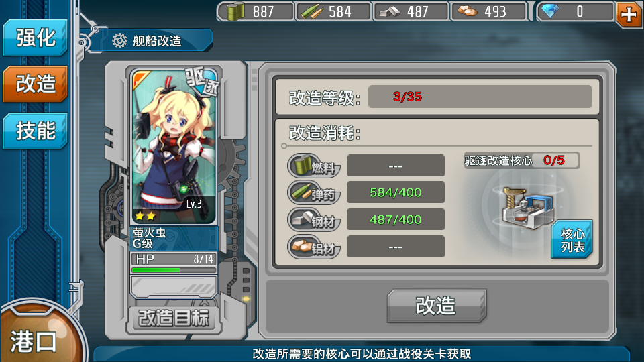644x362 pixels.
Task: Open the 强化 tab
Action: [36, 38]
